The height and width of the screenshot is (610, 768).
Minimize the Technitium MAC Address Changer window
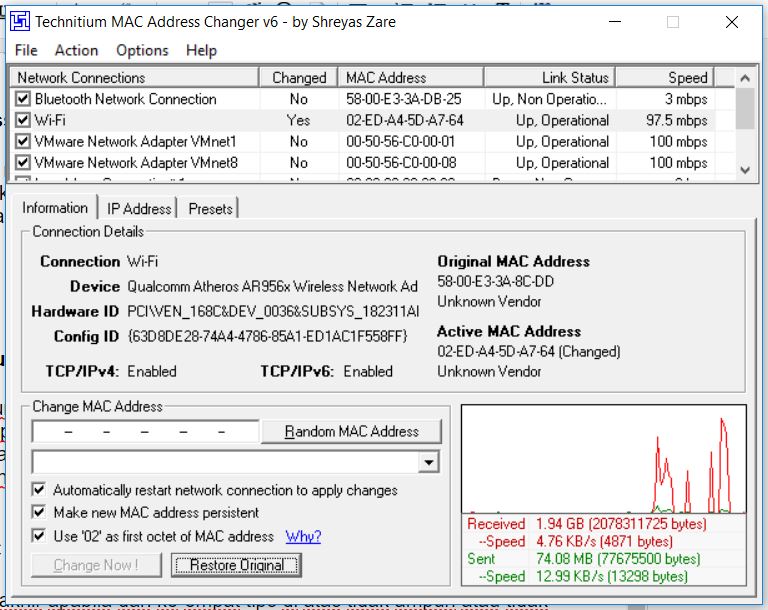pyautogui.click(x=615, y=22)
